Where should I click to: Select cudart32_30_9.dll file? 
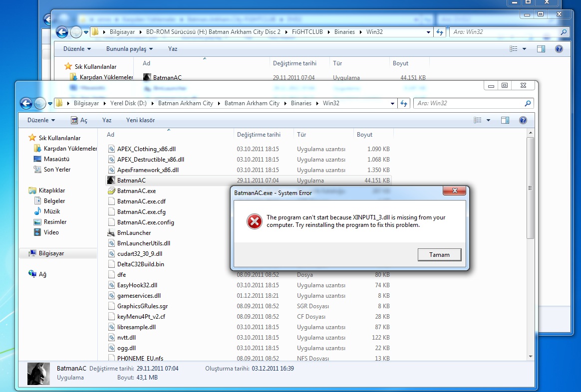140,254
